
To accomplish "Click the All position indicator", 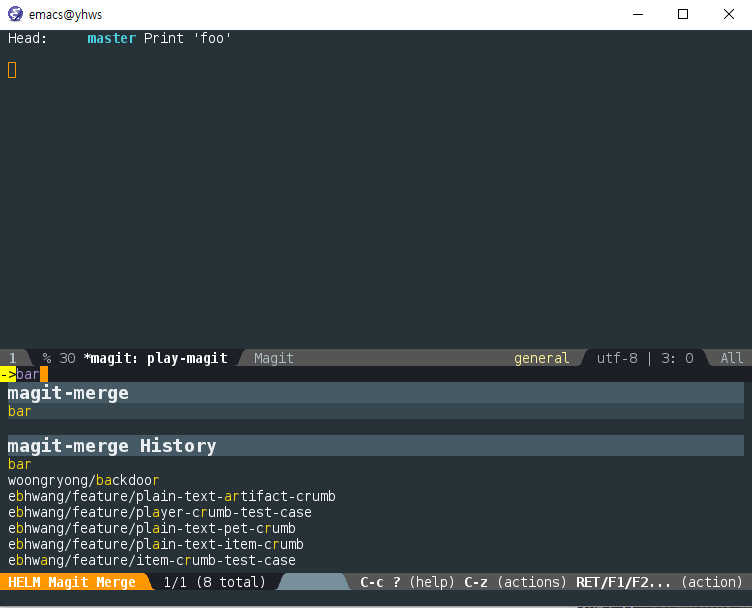I will pyautogui.click(x=731, y=358).
